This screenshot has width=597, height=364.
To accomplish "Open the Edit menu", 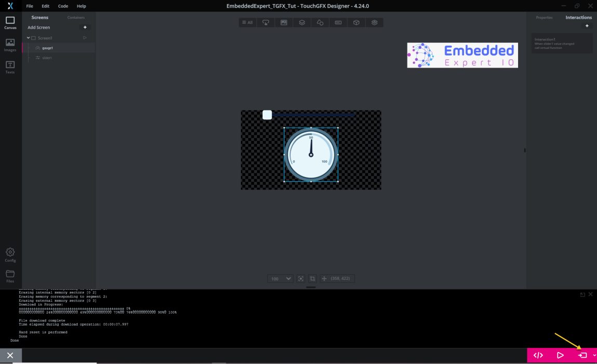I will coord(45,6).
